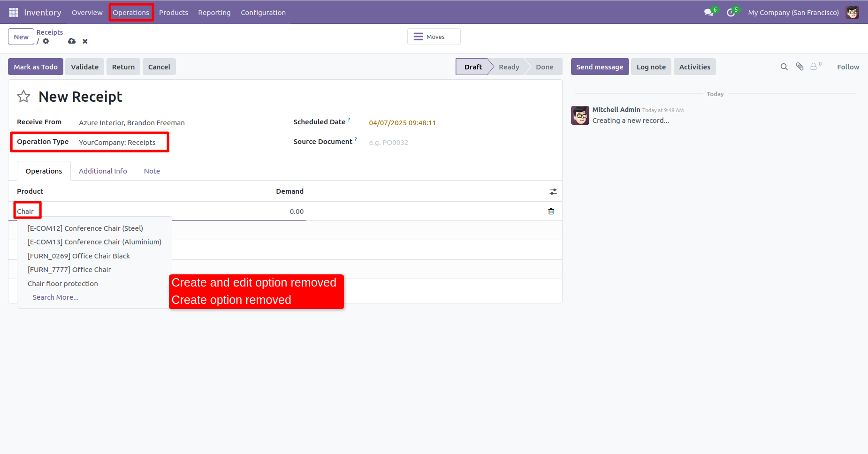Select [E-COM12] Conference Chair (Steel)
The height and width of the screenshot is (454, 868).
click(94, 228)
